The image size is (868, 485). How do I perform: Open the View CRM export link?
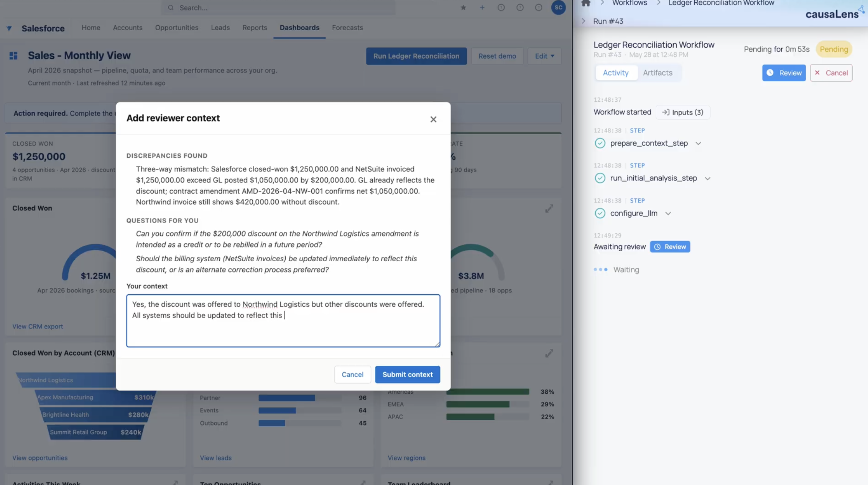[38, 327]
